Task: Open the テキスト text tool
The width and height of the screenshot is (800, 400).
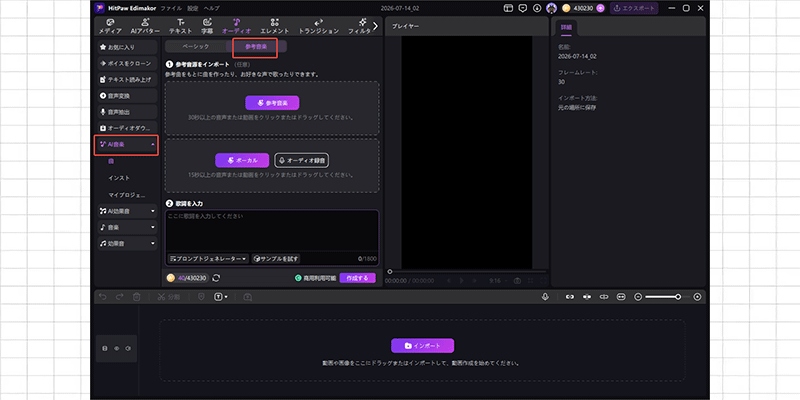Action: 181,26
